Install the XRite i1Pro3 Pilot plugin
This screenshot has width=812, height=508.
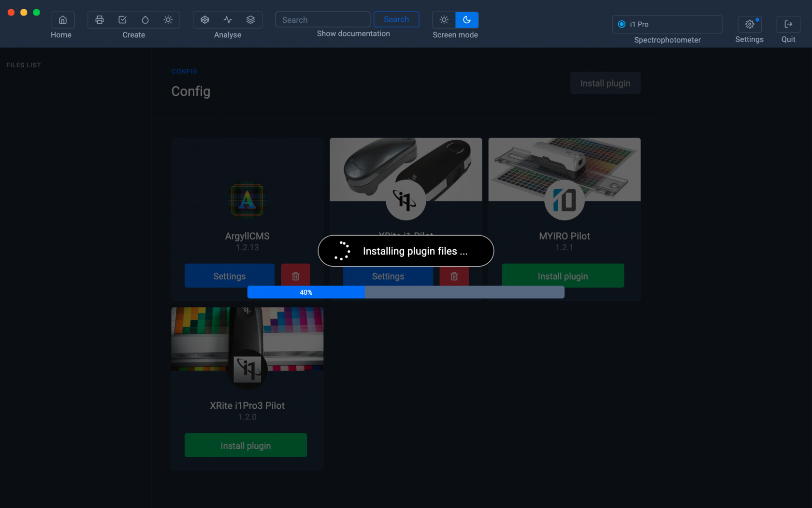pos(246,445)
